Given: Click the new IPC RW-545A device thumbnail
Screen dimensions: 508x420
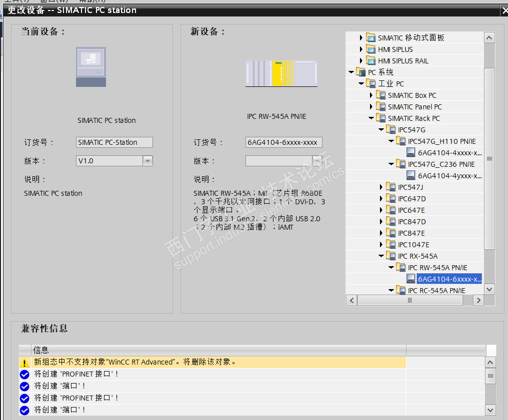Looking at the screenshot, I should [x=281, y=73].
